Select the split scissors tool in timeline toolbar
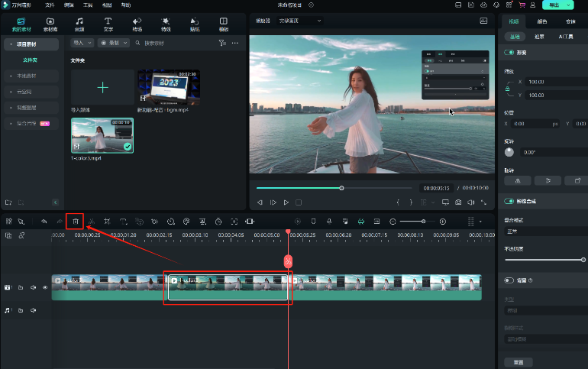This screenshot has height=369, width=588. 91,222
